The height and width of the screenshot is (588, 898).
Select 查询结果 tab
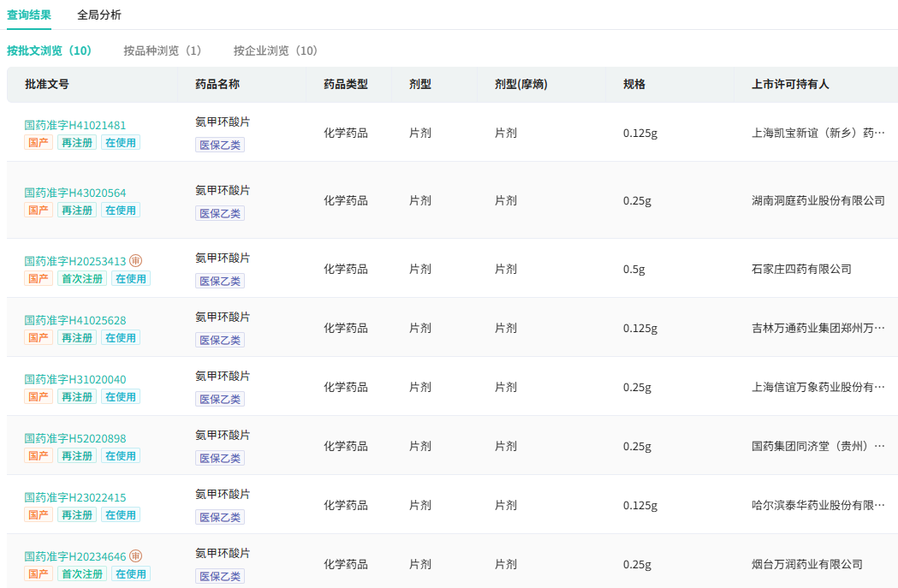[29, 15]
